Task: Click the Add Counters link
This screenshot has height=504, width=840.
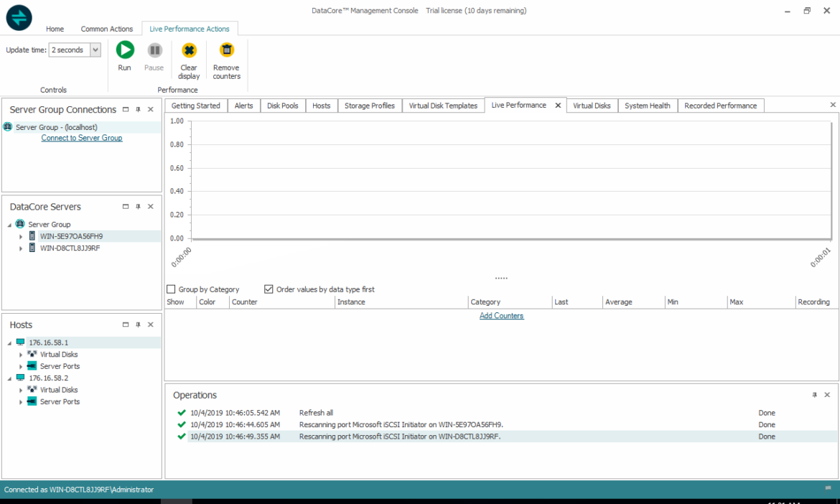Action: click(501, 315)
